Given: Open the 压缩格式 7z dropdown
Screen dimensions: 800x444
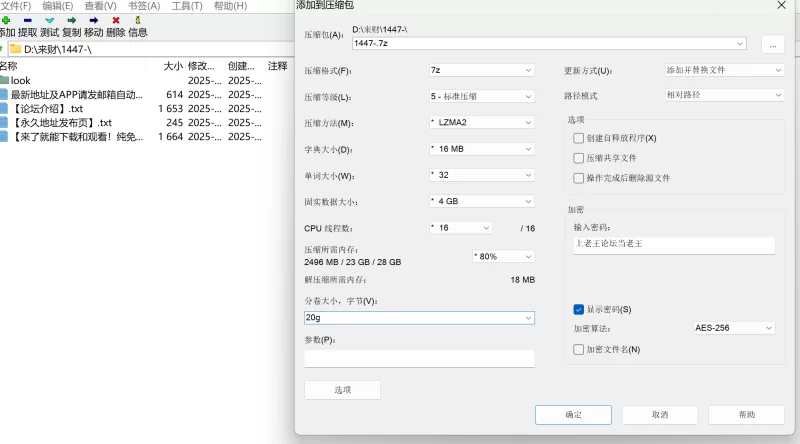Looking at the screenshot, I should 482,70.
